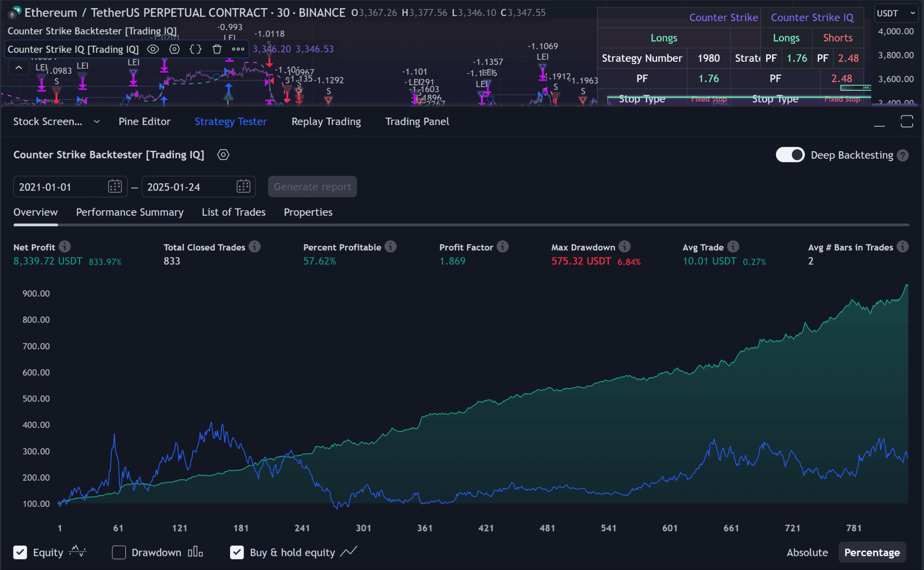Open Counter Strike IQ indicator settings
Image resolution: width=924 pixels, height=570 pixels.
(175, 49)
